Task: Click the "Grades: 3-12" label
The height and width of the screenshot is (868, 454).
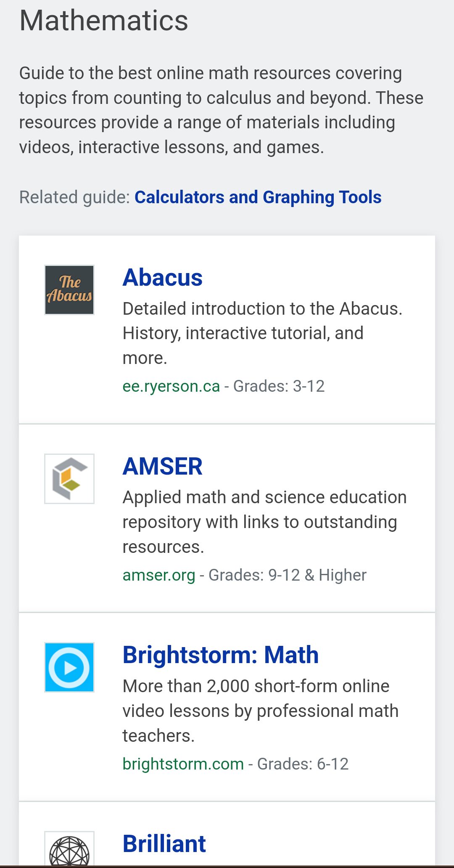Action: coord(279,386)
